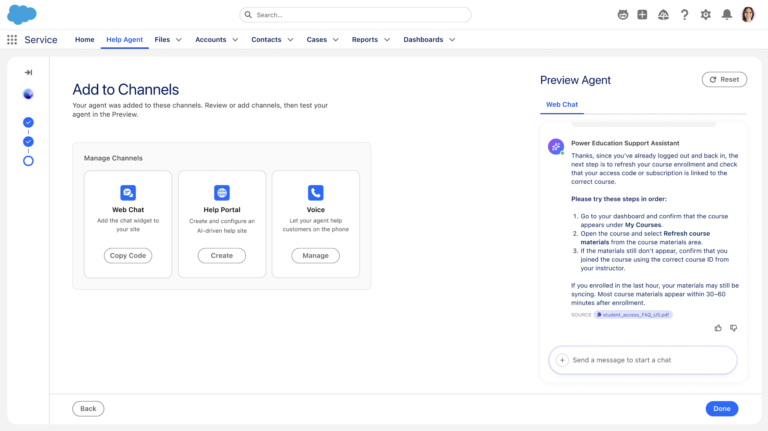The height and width of the screenshot is (431, 768).
Task: Click the Voice phone icon
Action: [315, 192]
